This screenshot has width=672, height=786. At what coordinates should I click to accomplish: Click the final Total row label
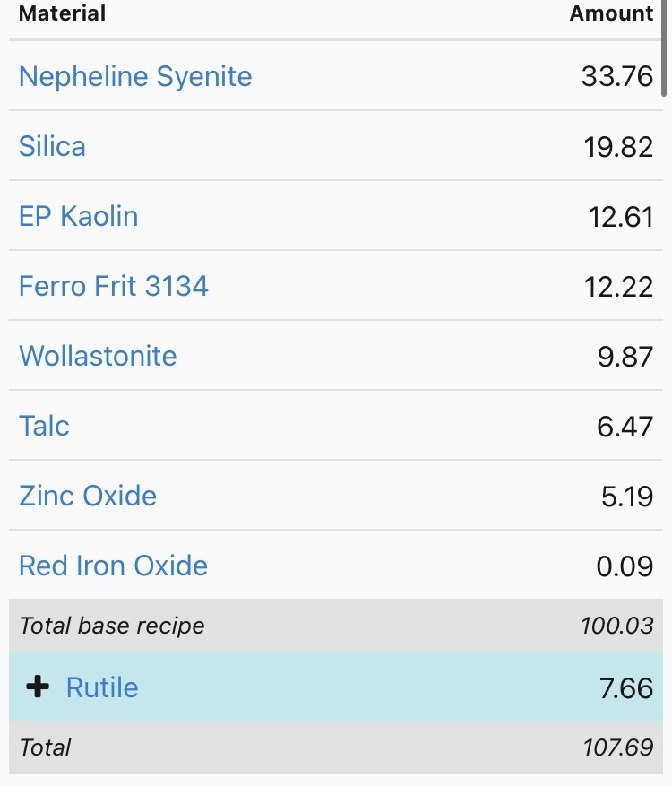45,747
